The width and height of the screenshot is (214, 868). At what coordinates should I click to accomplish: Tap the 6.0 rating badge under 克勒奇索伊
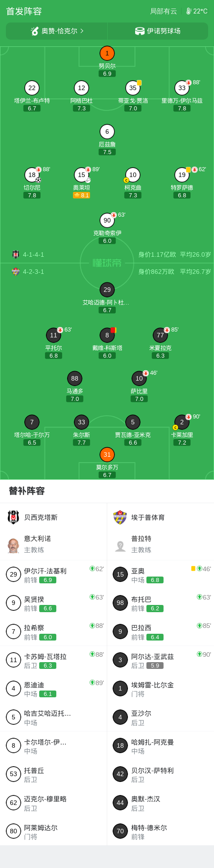tap(107, 241)
